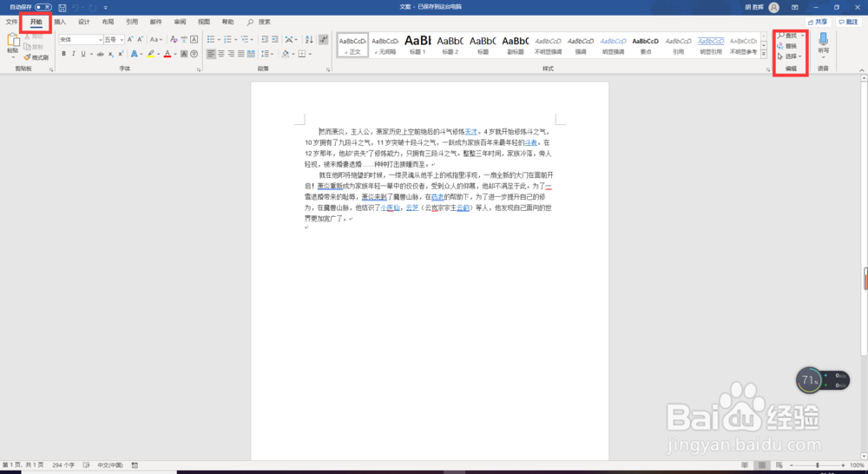868x474 pixels.
Task: Click the user account avatar icon
Action: [774, 7]
